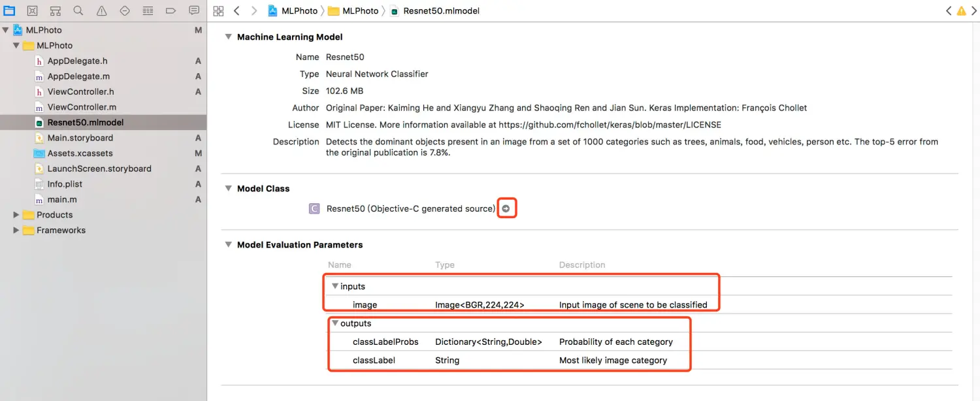Click Image<BGR,224,224> type cell

click(480, 305)
